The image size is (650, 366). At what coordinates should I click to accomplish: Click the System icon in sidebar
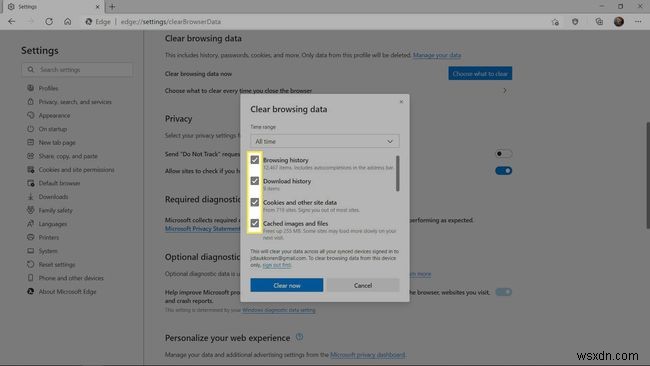pos(30,251)
